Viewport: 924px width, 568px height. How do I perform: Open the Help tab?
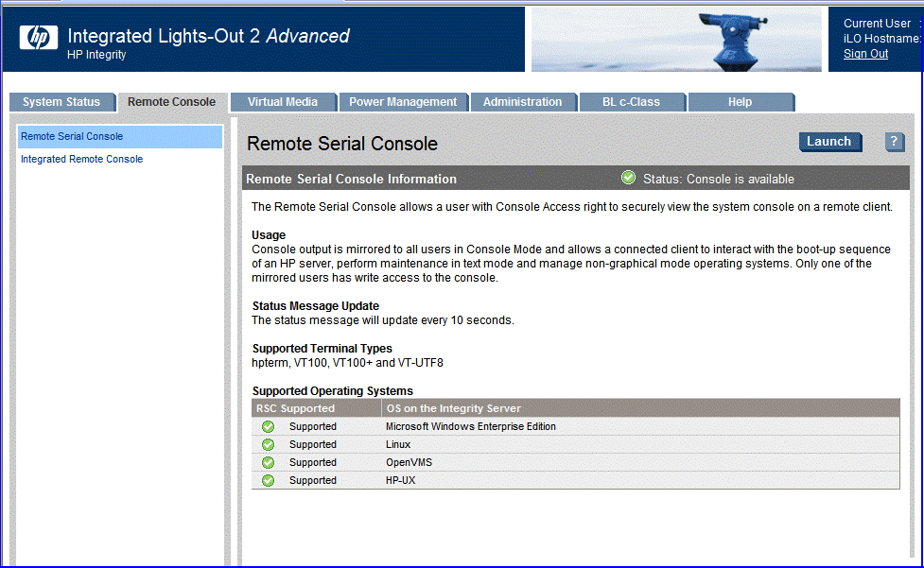(x=741, y=102)
